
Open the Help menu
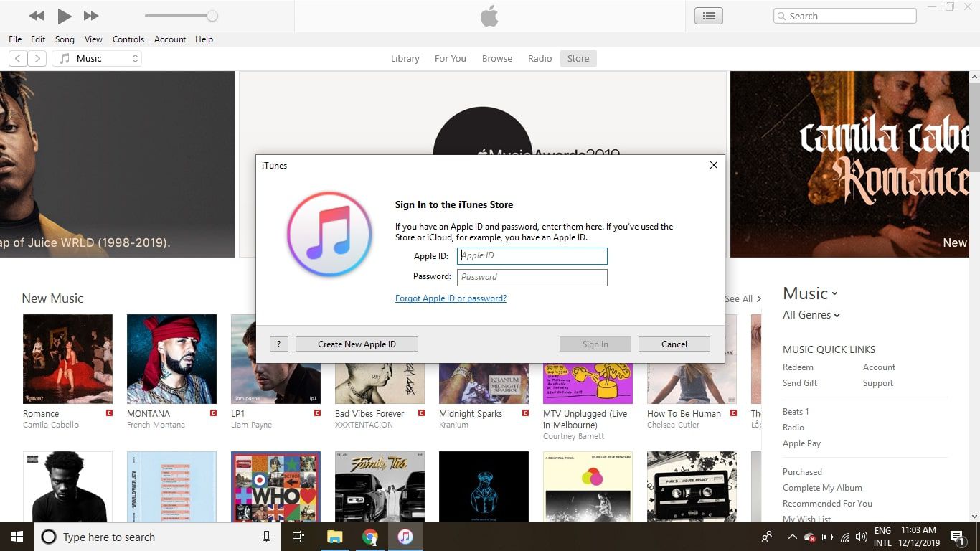click(204, 39)
